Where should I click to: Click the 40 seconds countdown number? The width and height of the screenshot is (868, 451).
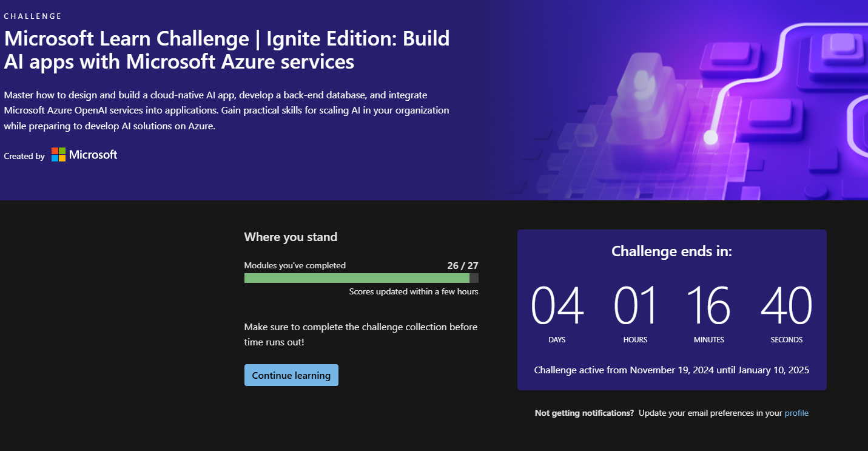[786, 306]
